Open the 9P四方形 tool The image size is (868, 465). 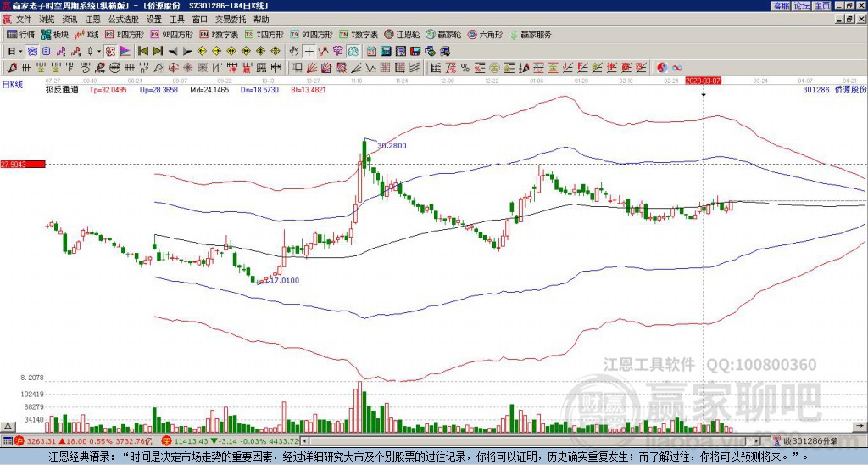pyautogui.click(x=171, y=34)
